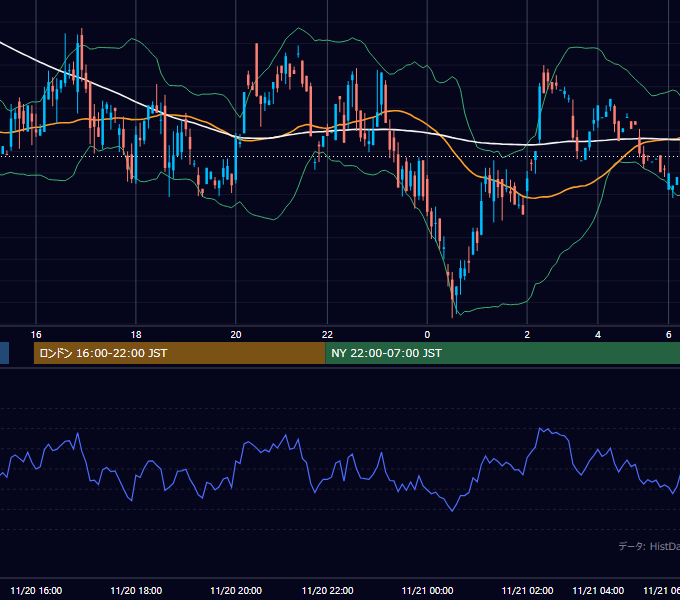
Task: Select the NY 22:00-07:00 JST session bar
Action: pyautogui.click(x=503, y=353)
